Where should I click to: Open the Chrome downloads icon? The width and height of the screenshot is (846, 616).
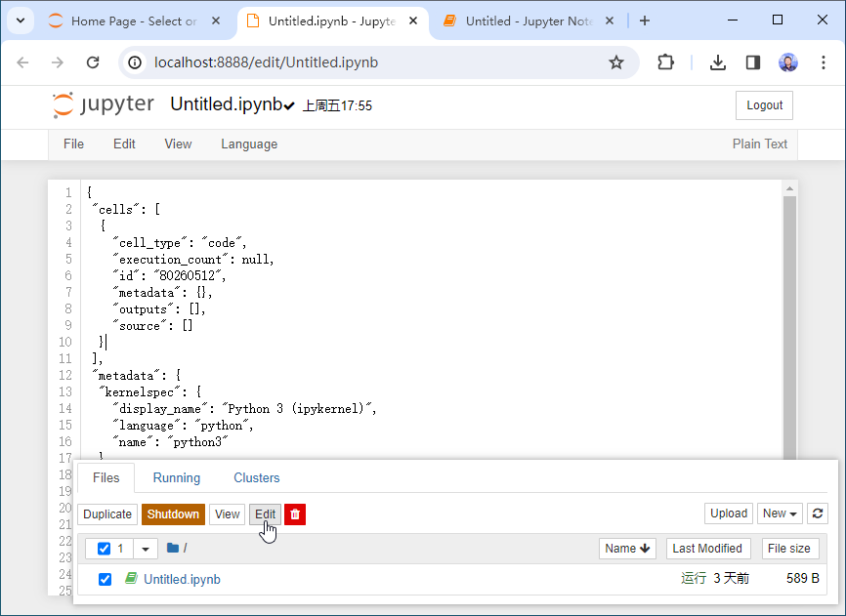(x=718, y=62)
